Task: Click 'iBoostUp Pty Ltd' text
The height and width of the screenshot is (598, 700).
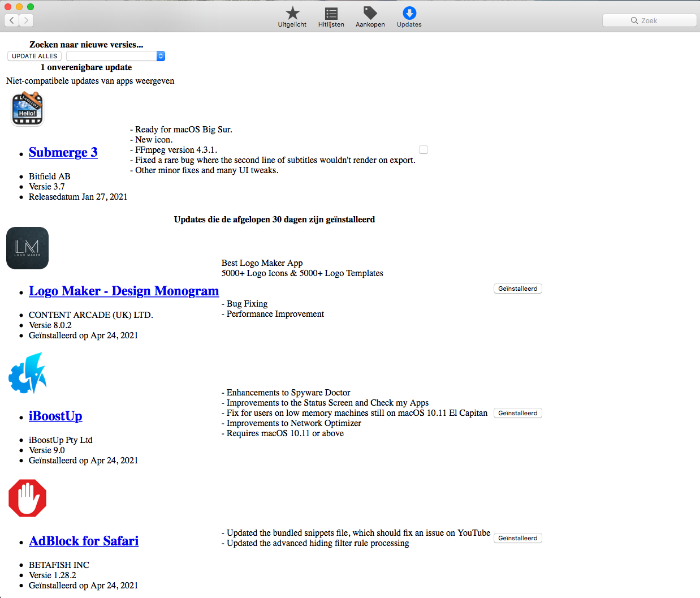Action: pyautogui.click(x=61, y=440)
